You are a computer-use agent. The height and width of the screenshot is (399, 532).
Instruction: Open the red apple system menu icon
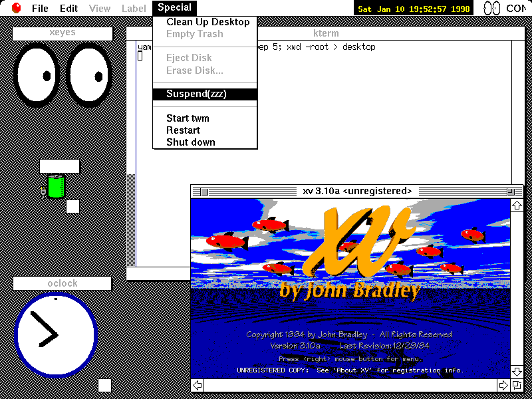16,8
